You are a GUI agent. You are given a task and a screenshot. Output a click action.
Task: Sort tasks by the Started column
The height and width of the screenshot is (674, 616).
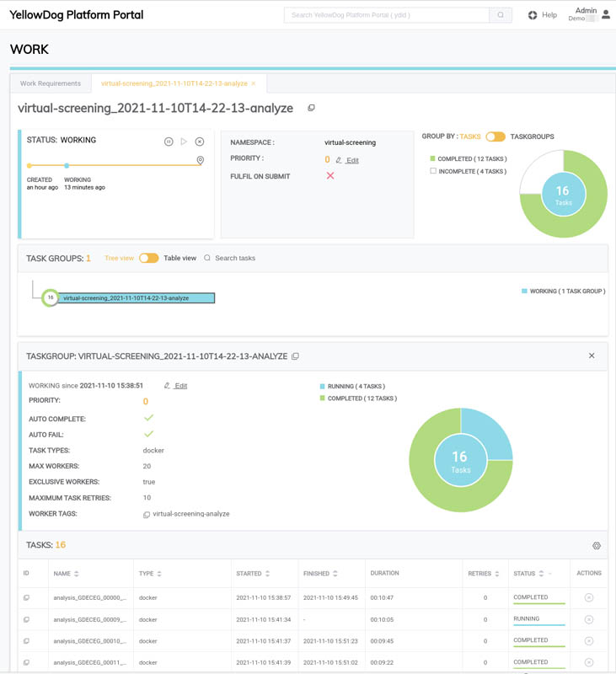[267, 574]
